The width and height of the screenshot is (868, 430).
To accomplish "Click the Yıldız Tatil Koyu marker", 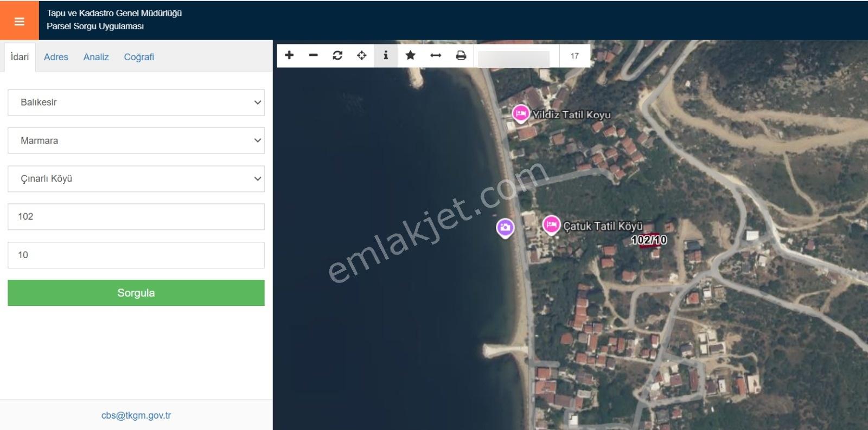I will tap(521, 113).
